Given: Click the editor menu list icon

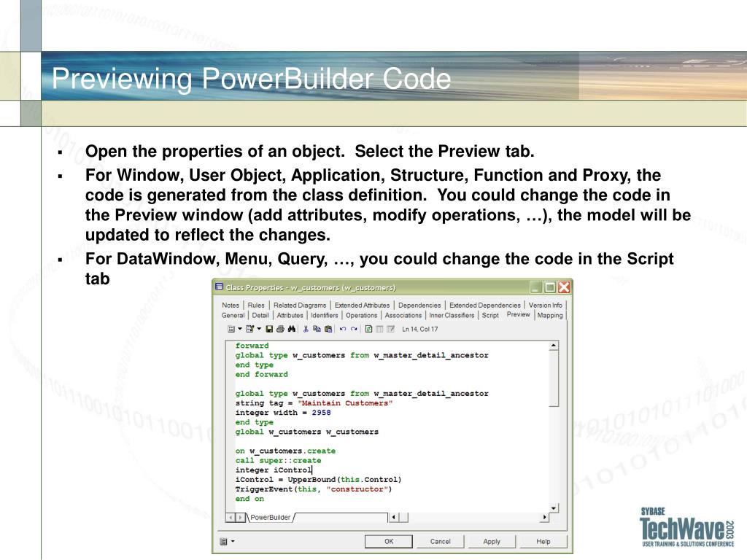Looking at the screenshot, I should (231, 329).
